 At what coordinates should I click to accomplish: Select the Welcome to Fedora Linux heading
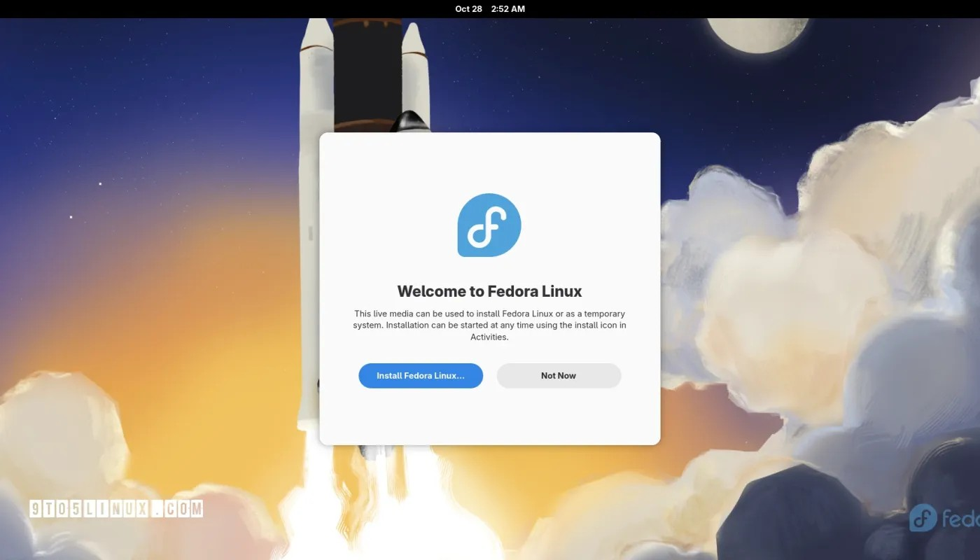489,290
